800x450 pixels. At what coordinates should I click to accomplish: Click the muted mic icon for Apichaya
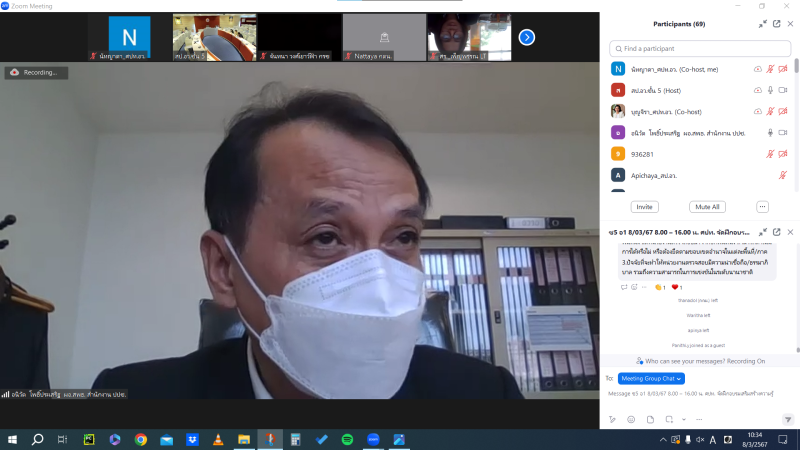(x=783, y=175)
